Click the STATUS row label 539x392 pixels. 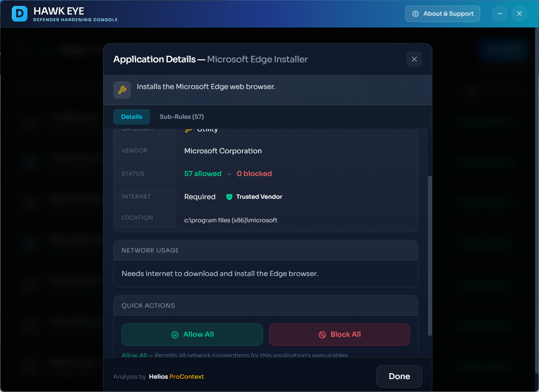[133, 174]
